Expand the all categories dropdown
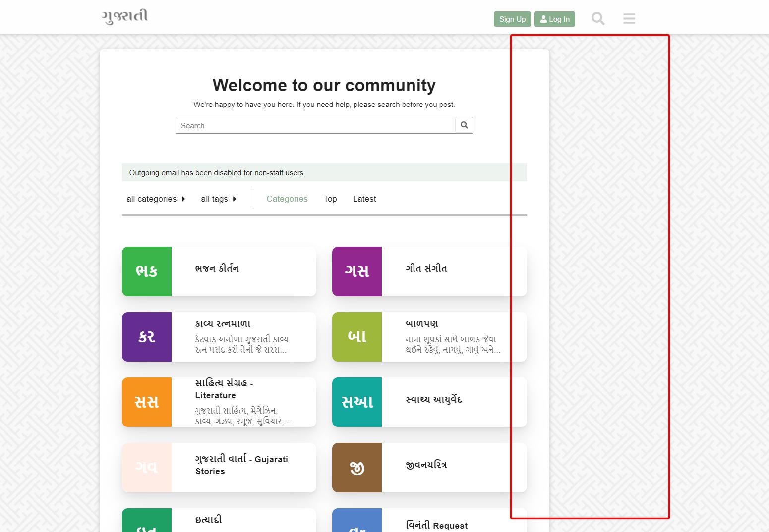This screenshot has height=532, width=769. point(156,199)
